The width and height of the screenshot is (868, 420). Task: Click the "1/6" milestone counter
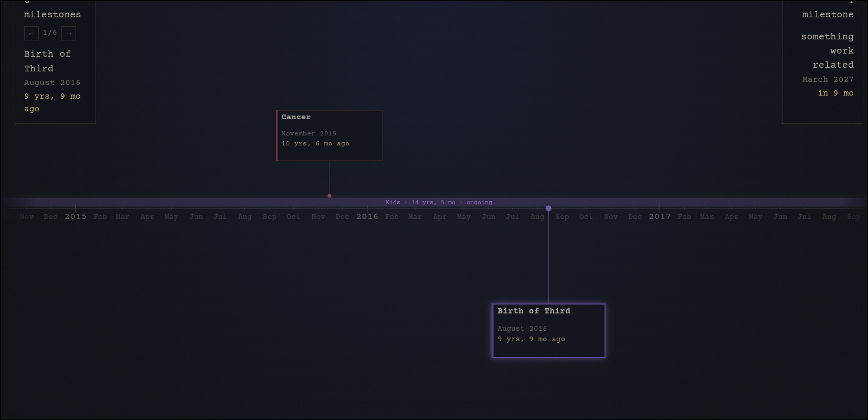[x=50, y=33]
